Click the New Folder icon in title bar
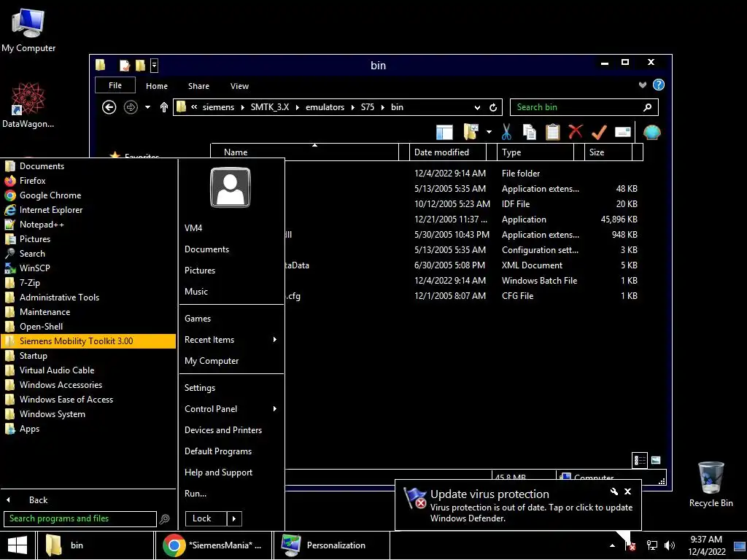Viewport: 747px width, 560px height. click(141, 65)
